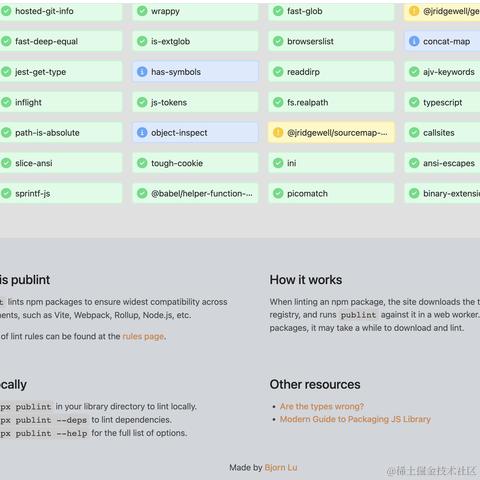Viewport: 480px width, 480px height.
Task: Select the js-tokens package card
Action: point(195,102)
